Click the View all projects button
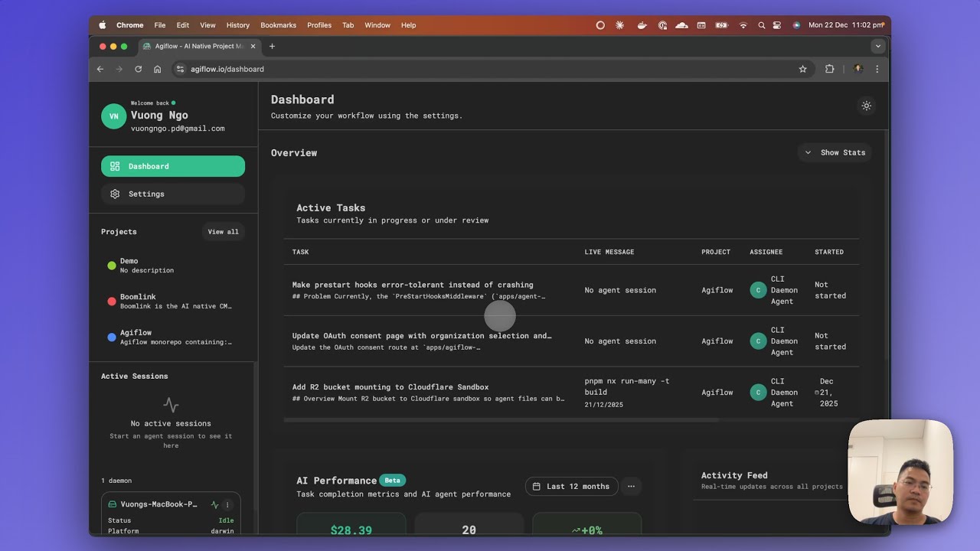The width and height of the screenshot is (980, 551). [x=223, y=232]
